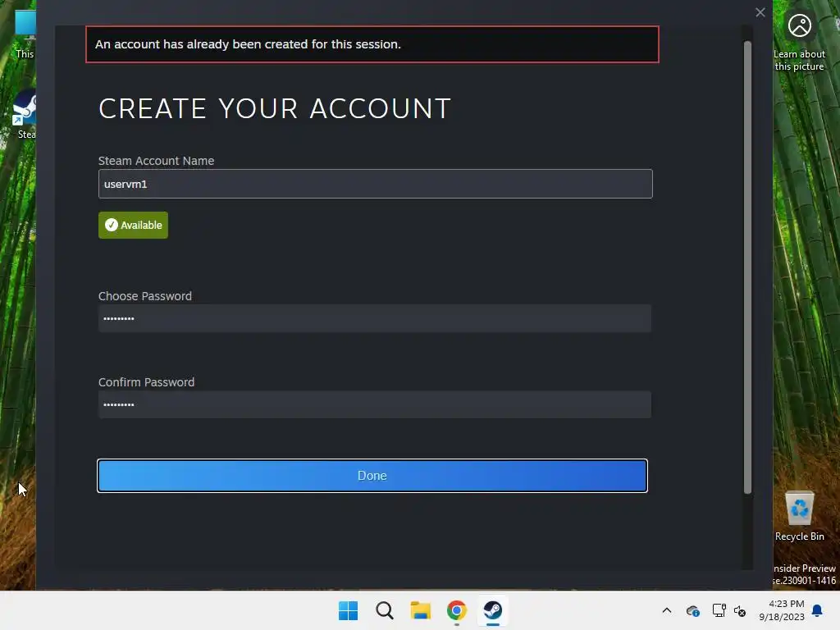Click the OneDrive cloud tray icon
This screenshot has height=630, width=840.
pyautogui.click(x=692, y=610)
